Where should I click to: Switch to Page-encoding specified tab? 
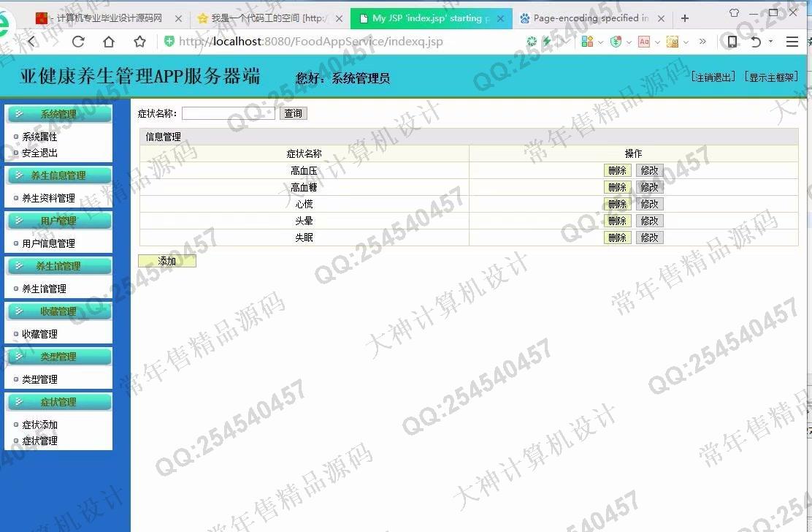(591, 19)
